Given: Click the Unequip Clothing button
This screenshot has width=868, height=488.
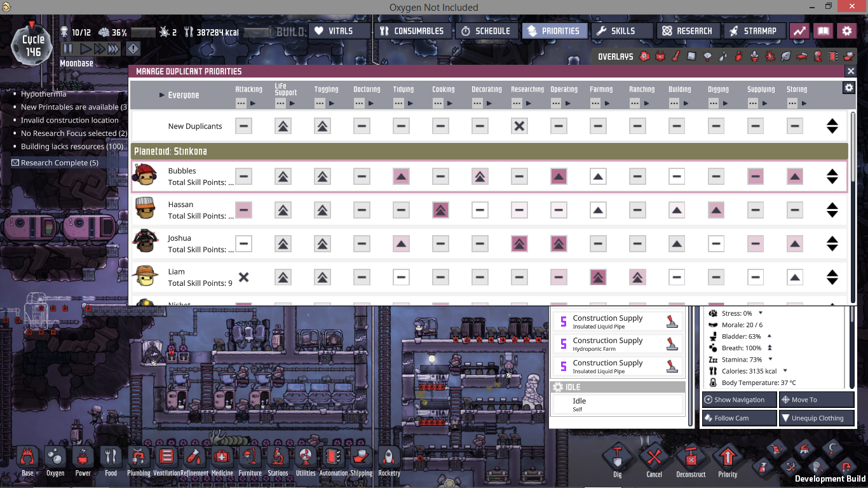Looking at the screenshot, I should click(817, 418).
